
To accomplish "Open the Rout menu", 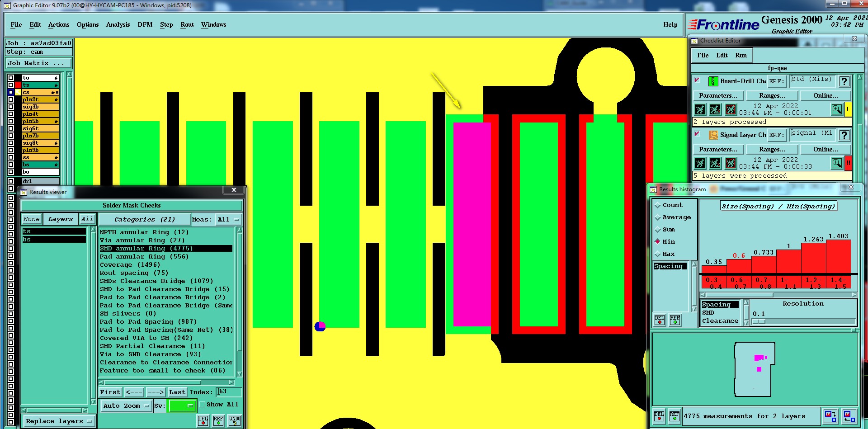I will click(187, 25).
